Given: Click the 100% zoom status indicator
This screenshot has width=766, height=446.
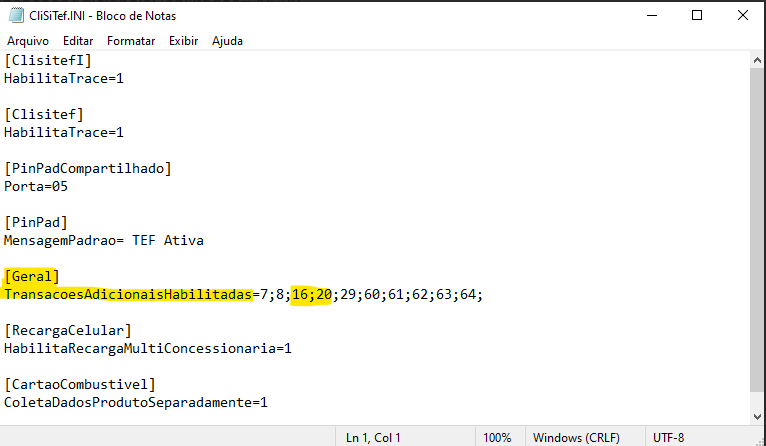Looking at the screenshot, I should 497,437.
